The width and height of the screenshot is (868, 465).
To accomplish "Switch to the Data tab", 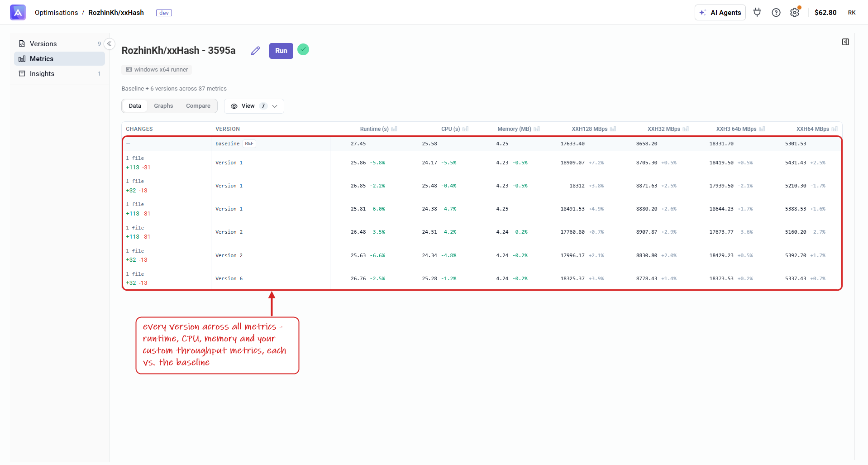I will coord(135,106).
